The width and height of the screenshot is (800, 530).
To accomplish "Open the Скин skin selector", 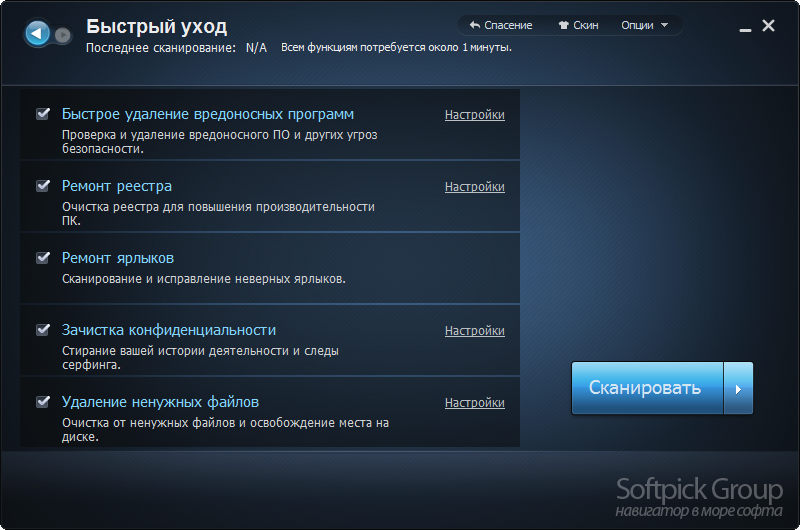I will coord(578,25).
